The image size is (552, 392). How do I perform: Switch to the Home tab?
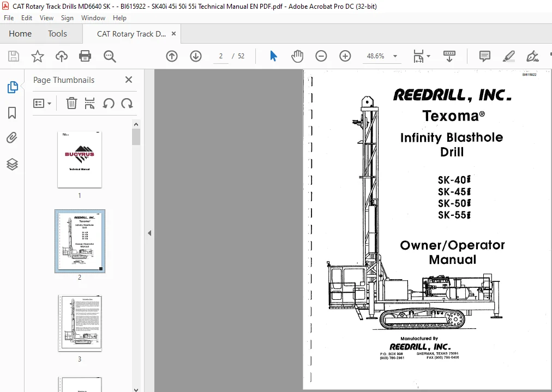coord(20,34)
